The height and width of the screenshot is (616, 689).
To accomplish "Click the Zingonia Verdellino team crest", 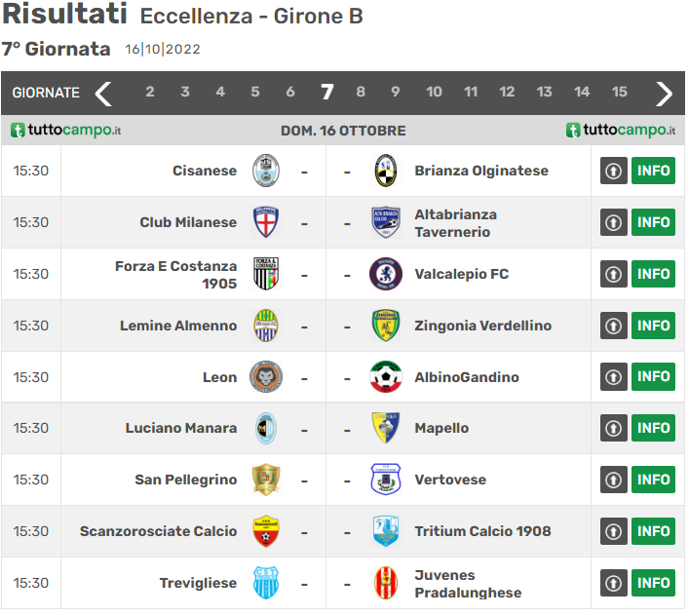I will pos(385,326).
